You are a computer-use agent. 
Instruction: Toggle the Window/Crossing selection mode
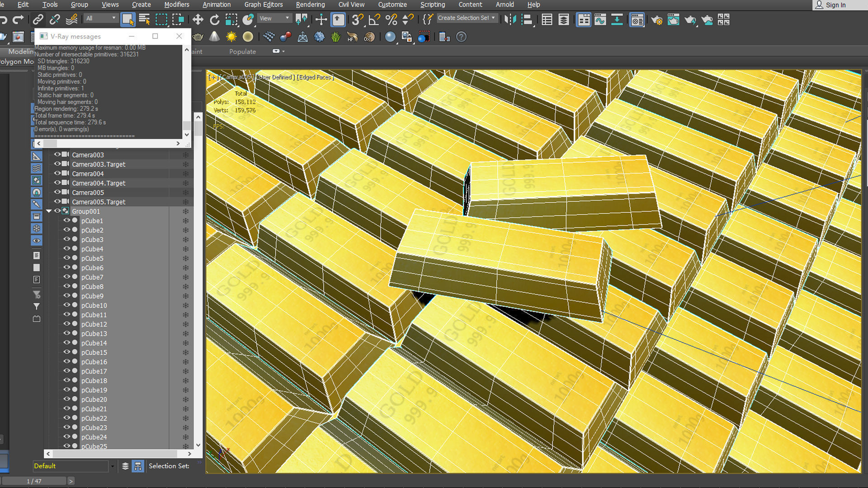point(178,19)
